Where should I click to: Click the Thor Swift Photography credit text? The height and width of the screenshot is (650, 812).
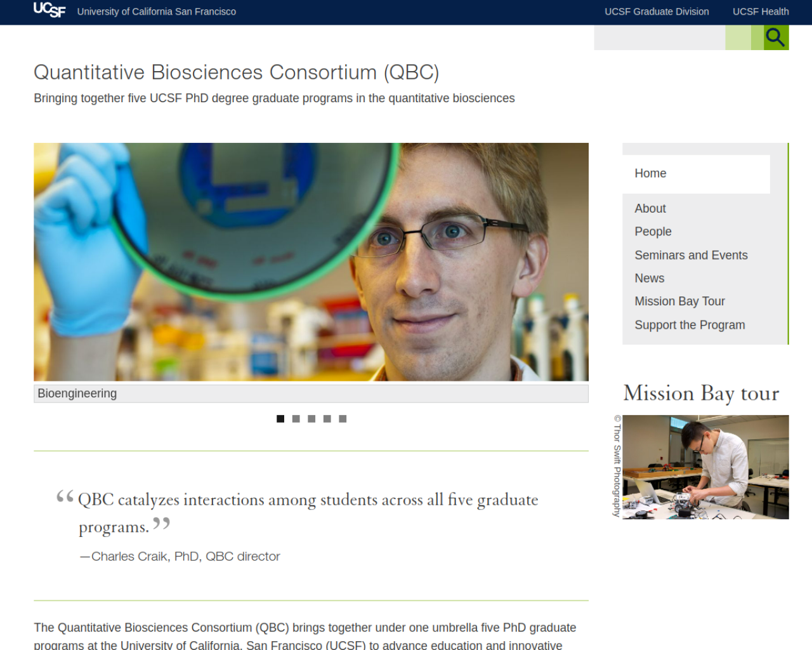[x=617, y=466]
